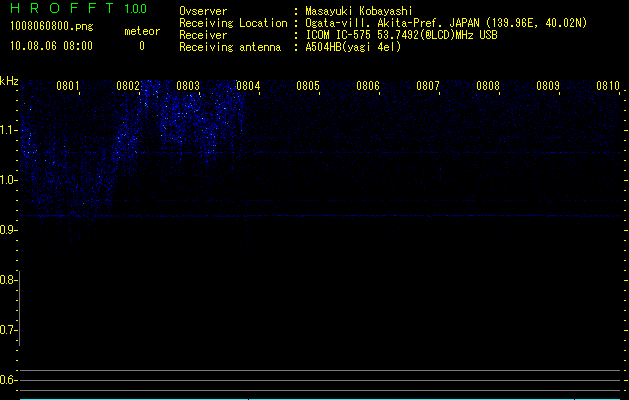Click the 0.9 kHz axis label
Screen dimensions: 629x400
coord(8,230)
